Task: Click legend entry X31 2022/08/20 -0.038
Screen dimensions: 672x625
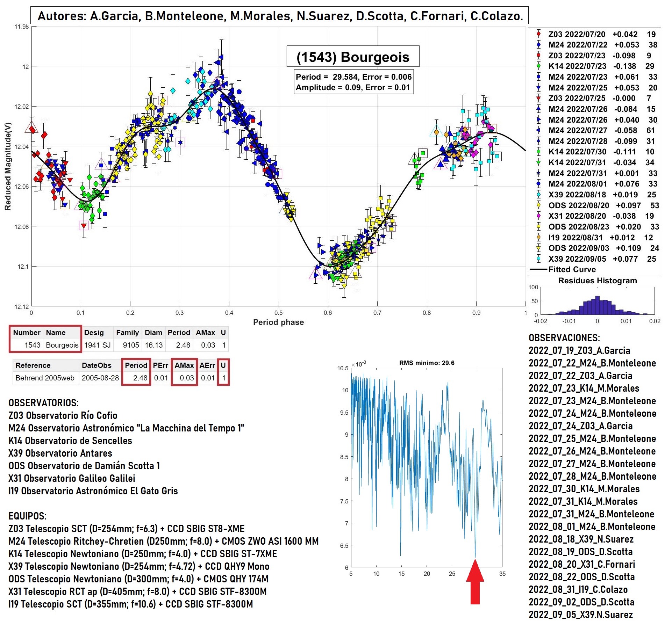Action: pos(596,216)
